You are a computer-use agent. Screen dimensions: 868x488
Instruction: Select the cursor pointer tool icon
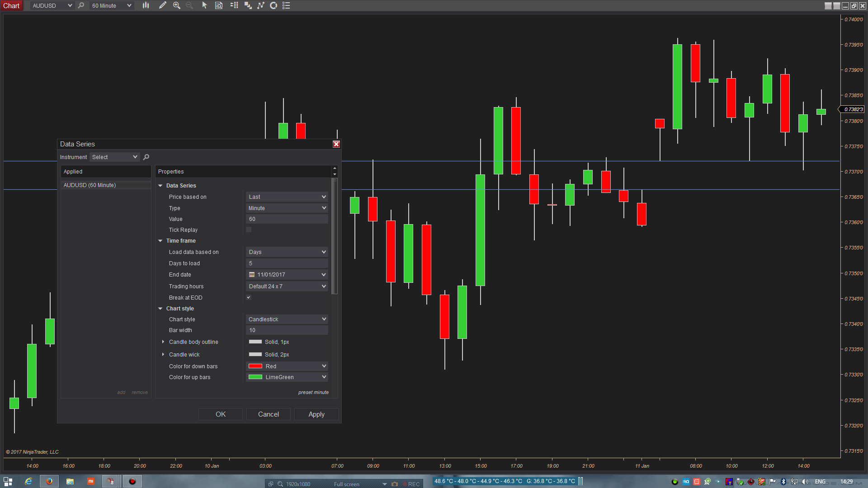204,5
